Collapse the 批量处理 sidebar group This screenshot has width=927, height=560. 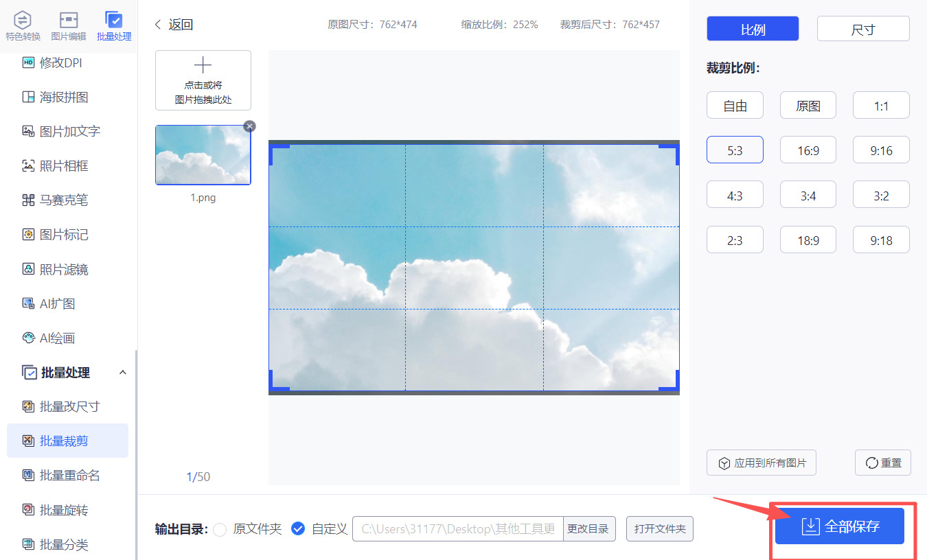click(123, 372)
